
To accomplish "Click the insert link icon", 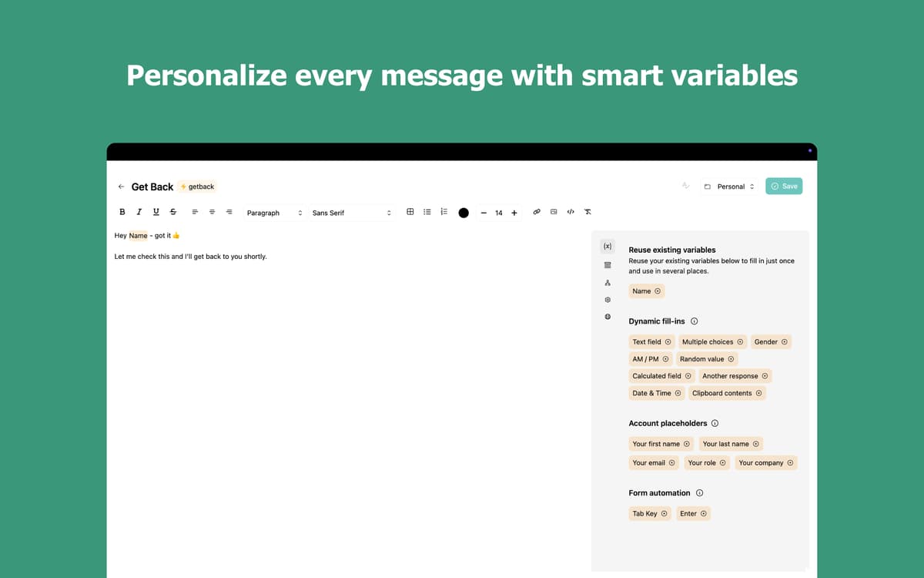I will point(537,212).
